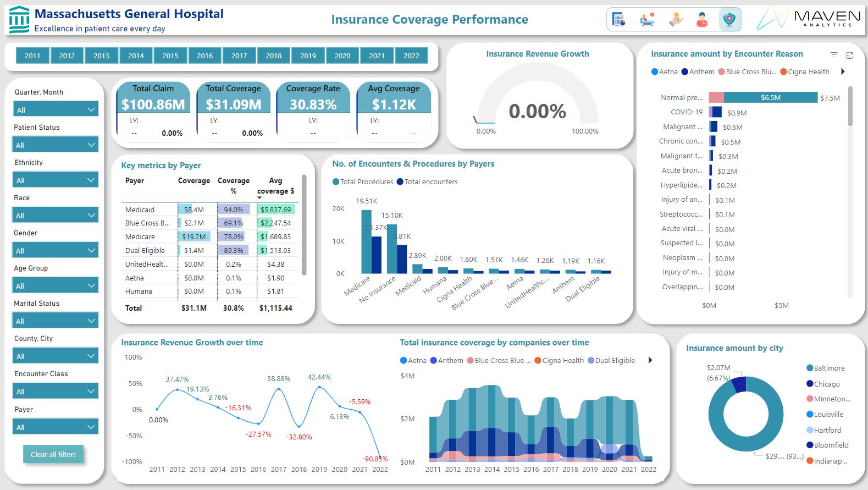868x490 pixels.
Task: Select the 2016 year filter
Action: coord(204,56)
